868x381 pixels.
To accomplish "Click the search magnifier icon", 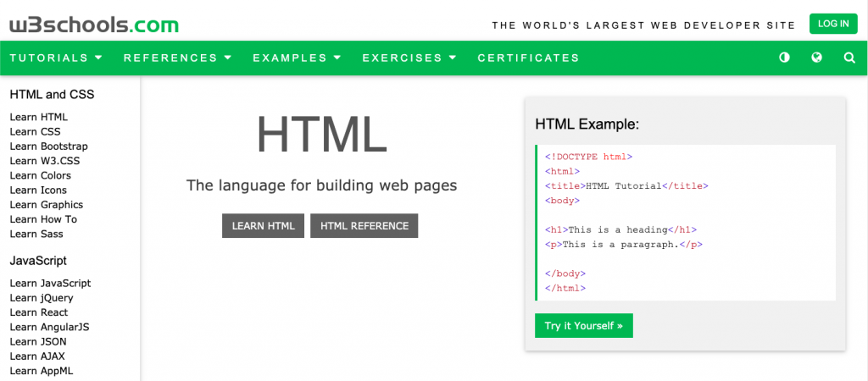I will click(849, 58).
